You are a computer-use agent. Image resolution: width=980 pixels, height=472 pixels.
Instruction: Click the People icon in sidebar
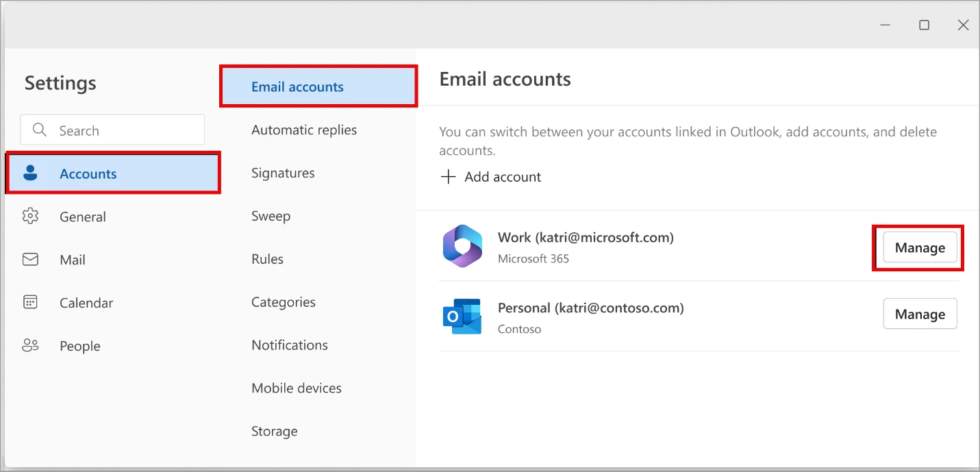point(30,346)
